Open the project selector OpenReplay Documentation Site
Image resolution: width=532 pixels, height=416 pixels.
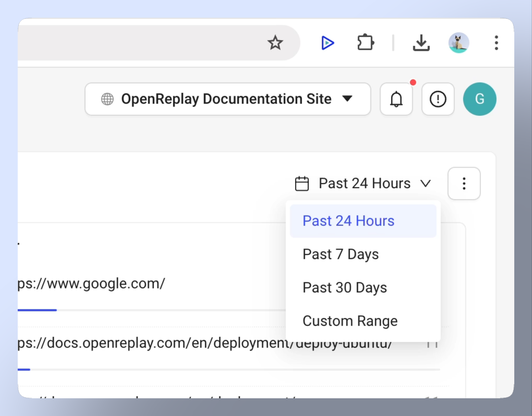click(228, 99)
